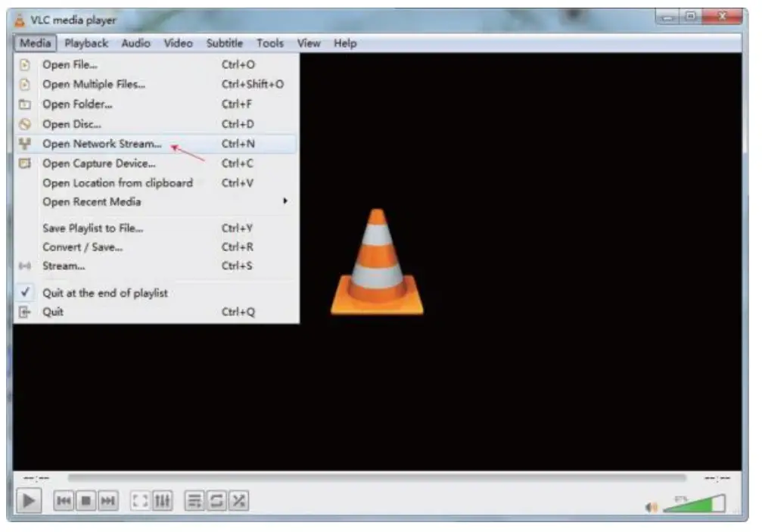This screenshot has height=532, width=762.
Task: Stop playback with the stop button
Action: point(86,501)
